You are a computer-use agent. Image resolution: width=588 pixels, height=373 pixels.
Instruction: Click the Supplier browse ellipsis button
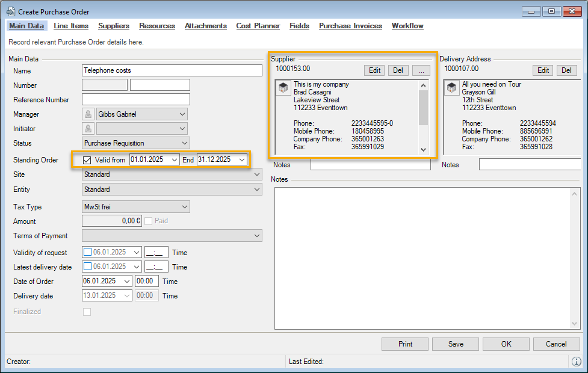(421, 70)
